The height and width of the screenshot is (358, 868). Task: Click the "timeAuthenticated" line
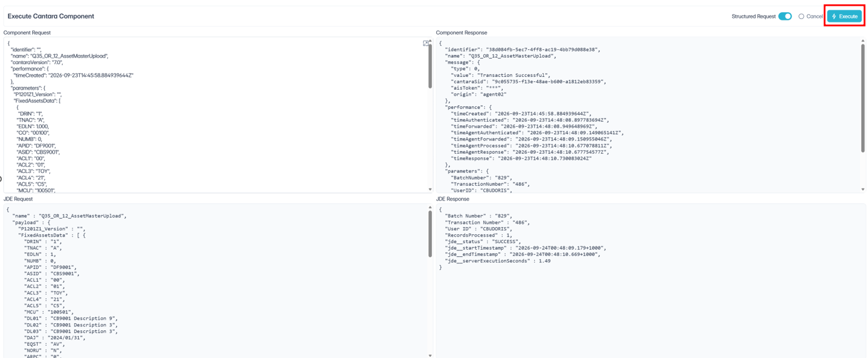tap(529, 120)
